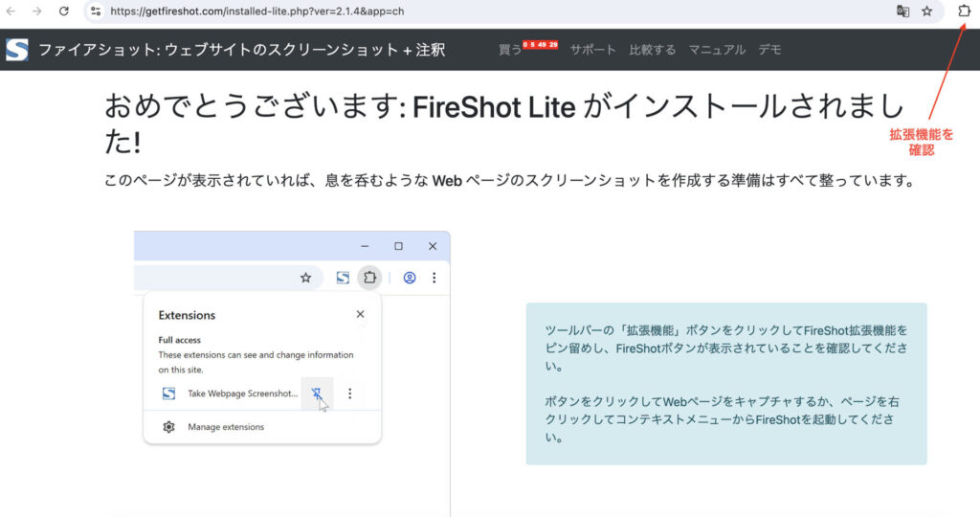This screenshot has height=517, width=980.
Task: Click the browser back arrow
Action: pos(11,11)
